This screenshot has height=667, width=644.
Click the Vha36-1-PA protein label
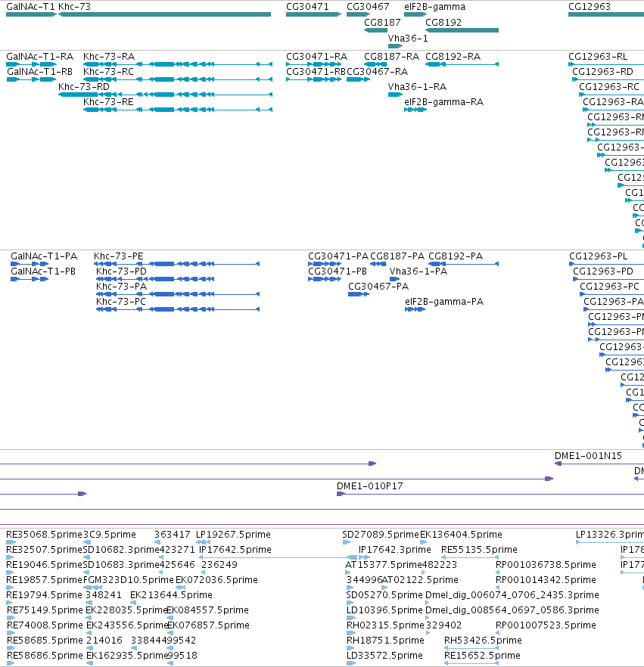click(418, 271)
